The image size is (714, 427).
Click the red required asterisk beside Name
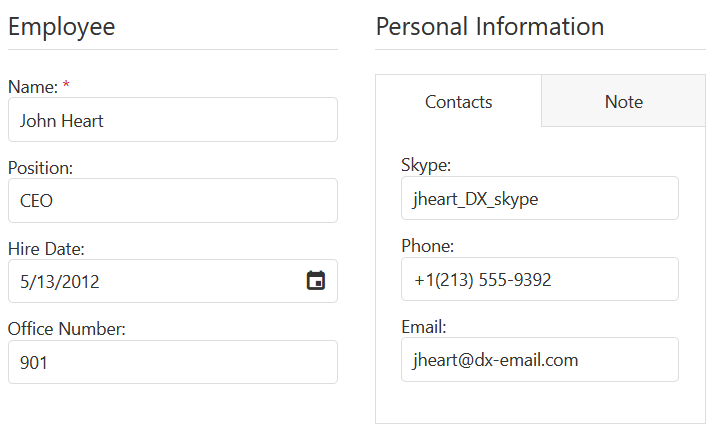pyautogui.click(x=66, y=86)
